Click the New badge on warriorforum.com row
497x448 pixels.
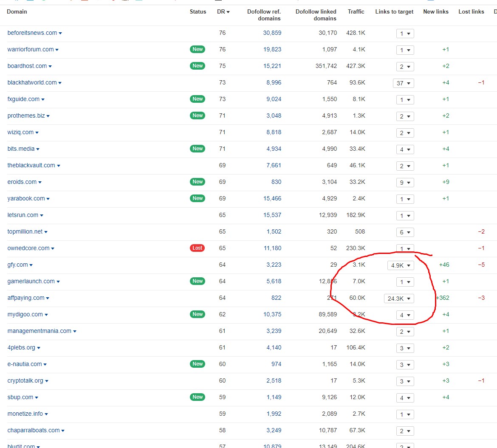point(198,49)
